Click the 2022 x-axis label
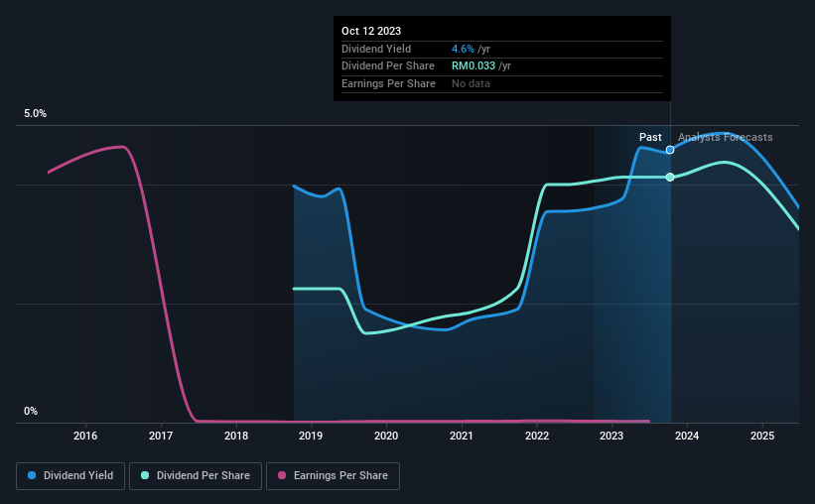The width and height of the screenshot is (815, 504). [537, 436]
